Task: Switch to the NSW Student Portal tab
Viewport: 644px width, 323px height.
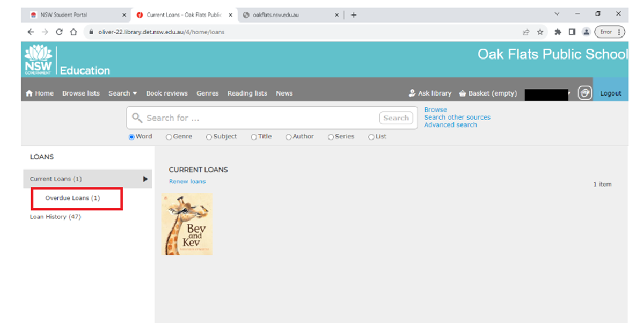Action: (64, 15)
